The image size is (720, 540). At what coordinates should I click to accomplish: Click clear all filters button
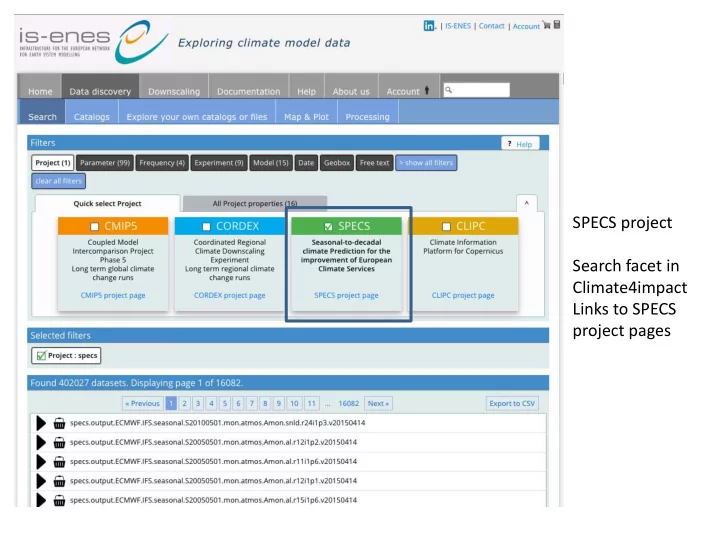[58, 181]
